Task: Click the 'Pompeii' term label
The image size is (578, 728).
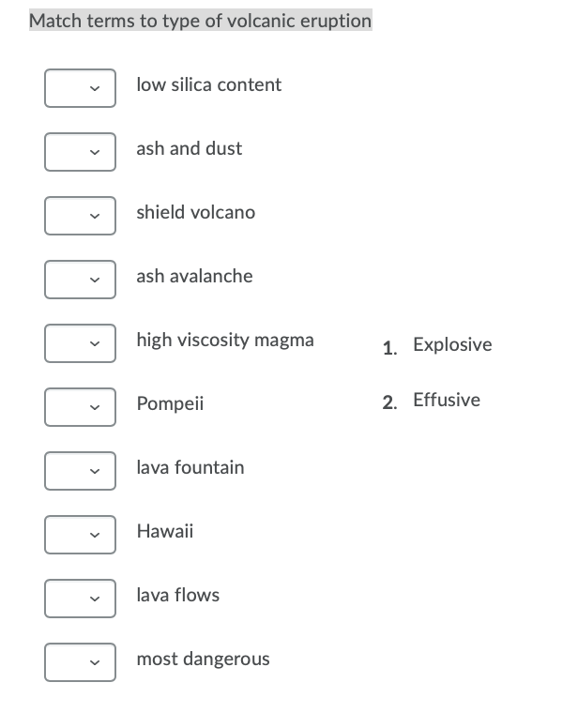Action: tap(170, 403)
